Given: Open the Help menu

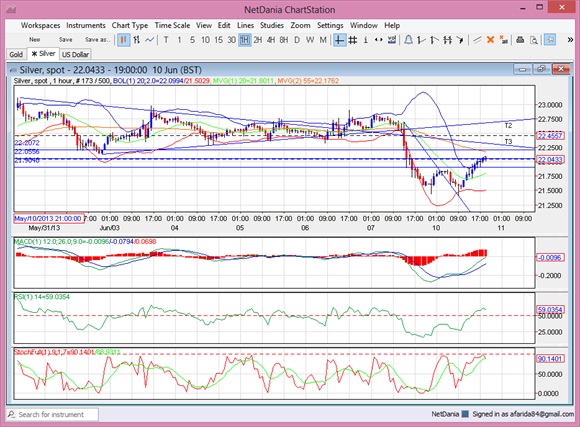Looking at the screenshot, I should [392, 25].
